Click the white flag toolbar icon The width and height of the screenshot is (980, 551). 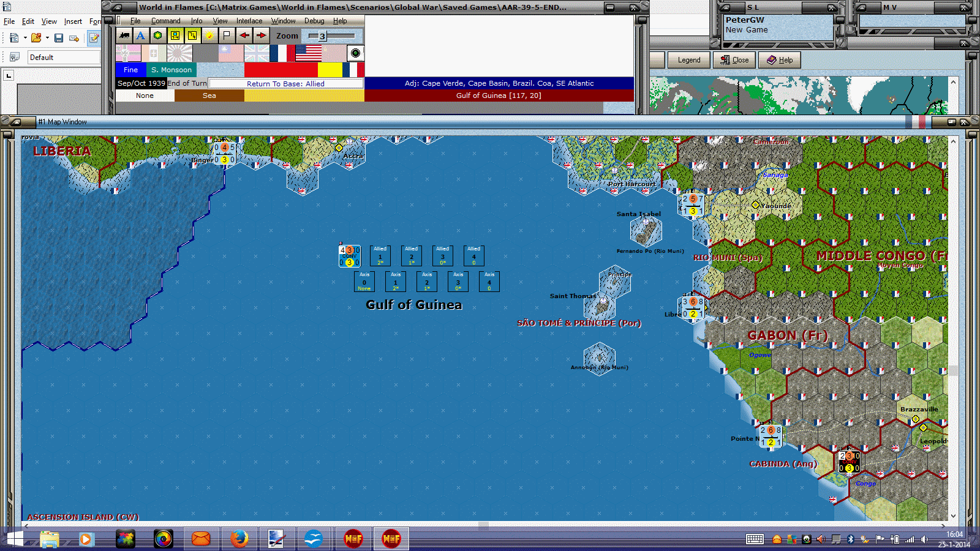tap(227, 36)
